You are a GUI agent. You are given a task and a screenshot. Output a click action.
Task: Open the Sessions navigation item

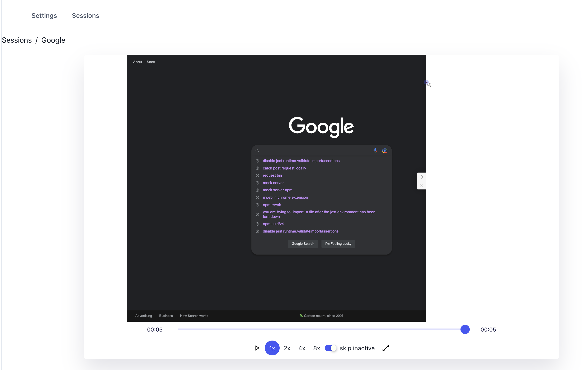coord(85,15)
